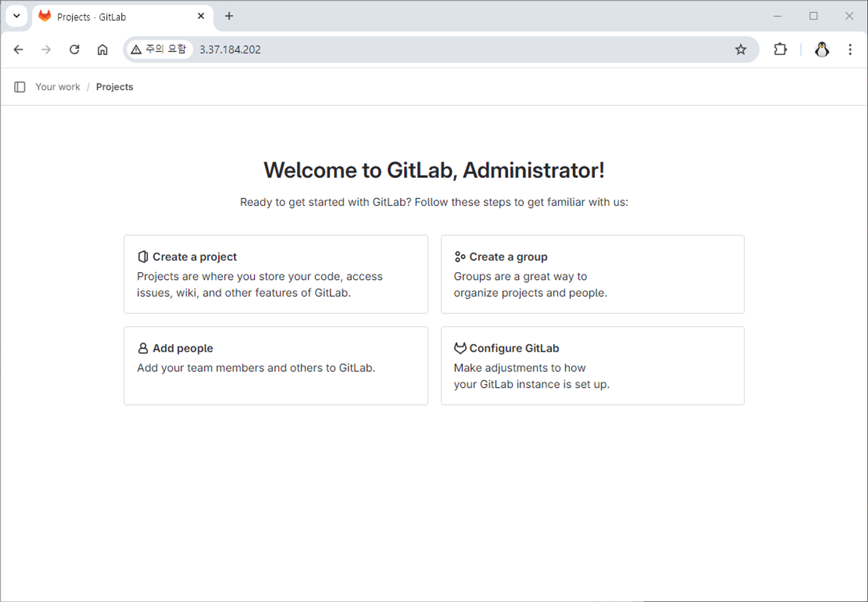868x602 pixels.
Task: Reload the GitLab page
Action: 74,50
